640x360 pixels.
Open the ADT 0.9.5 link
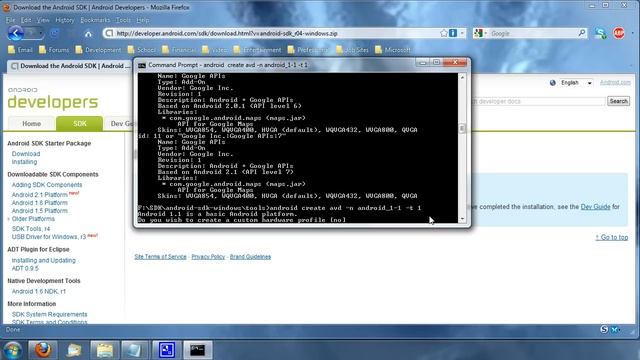pyautogui.click(x=25, y=269)
